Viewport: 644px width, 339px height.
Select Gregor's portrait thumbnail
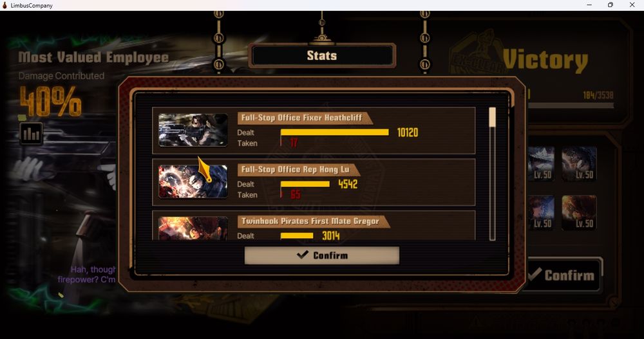click(x=193, y=228)
